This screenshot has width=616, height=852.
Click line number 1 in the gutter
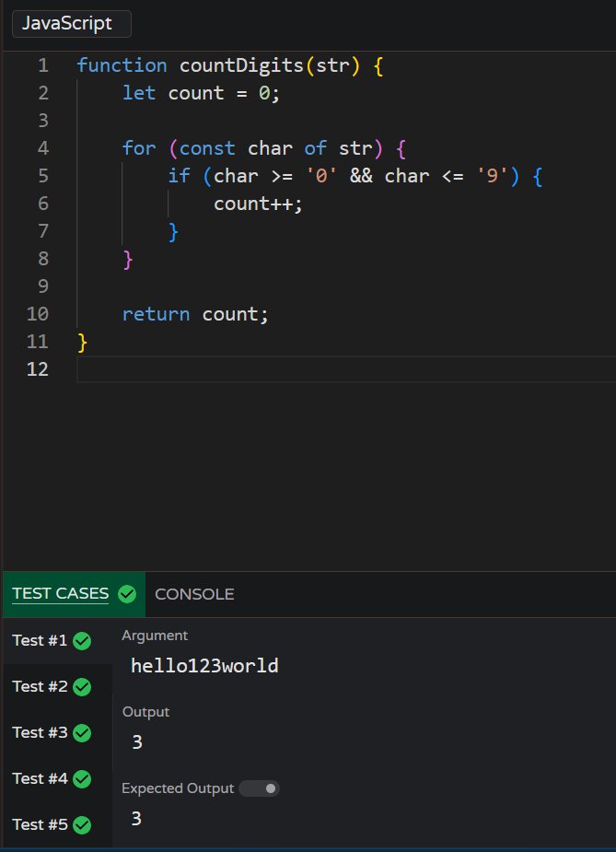[43, 65]
